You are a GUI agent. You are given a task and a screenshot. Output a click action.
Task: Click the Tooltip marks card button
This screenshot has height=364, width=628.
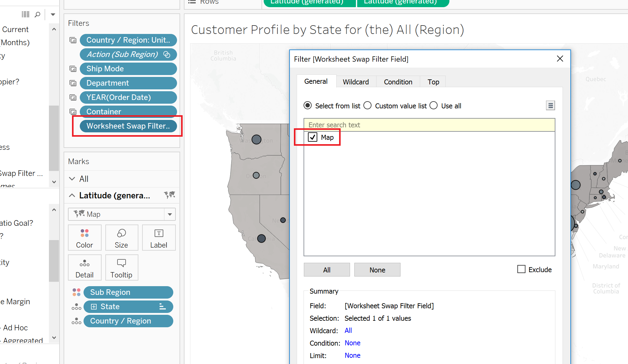pyautogui.click(x=122, y=267)
